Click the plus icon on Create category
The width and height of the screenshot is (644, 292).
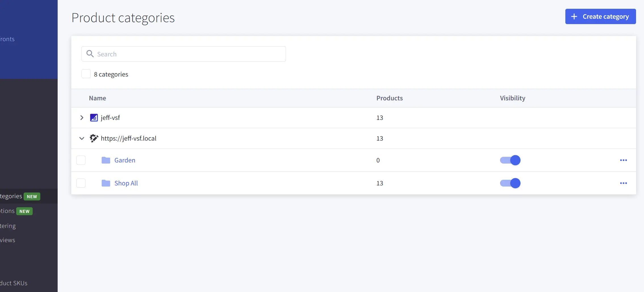pos(574,16)
